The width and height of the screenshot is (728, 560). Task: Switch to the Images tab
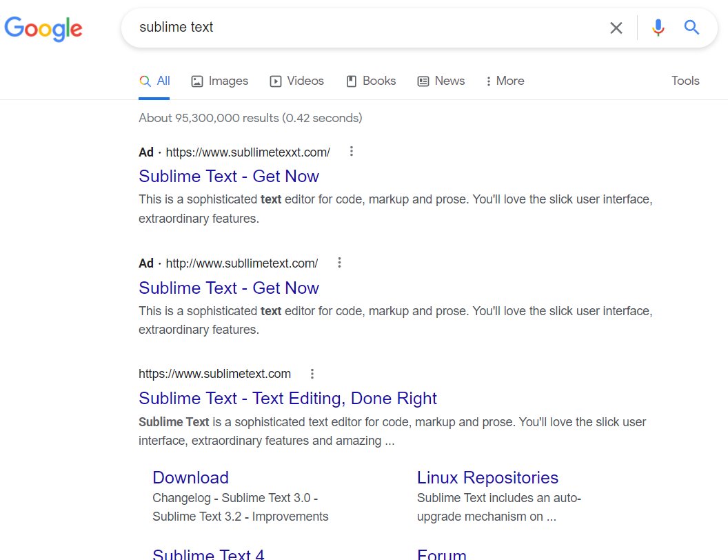[x=220, y=81]
